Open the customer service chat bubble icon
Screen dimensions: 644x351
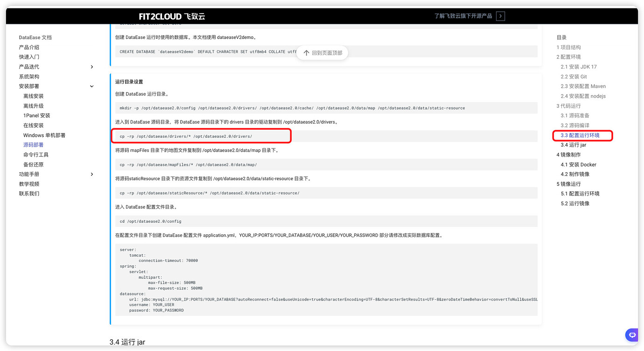pyautogui.click(x=631, y=335)
